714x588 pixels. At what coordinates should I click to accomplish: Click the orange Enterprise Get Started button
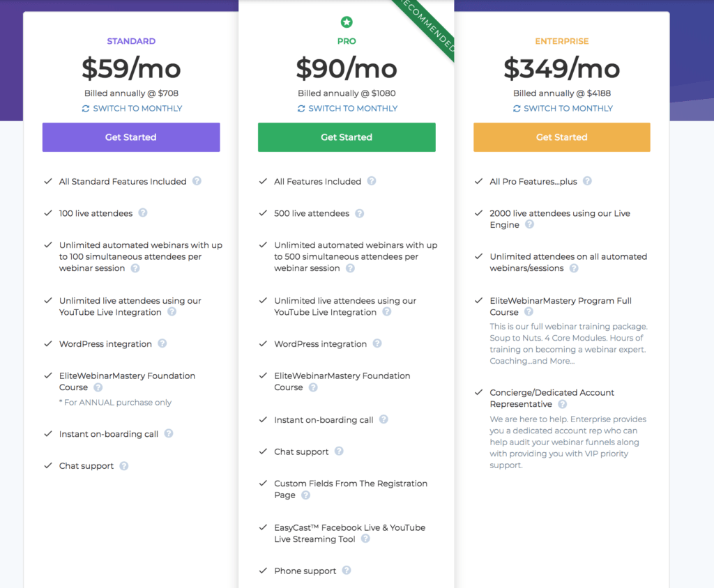coord(562,137)
